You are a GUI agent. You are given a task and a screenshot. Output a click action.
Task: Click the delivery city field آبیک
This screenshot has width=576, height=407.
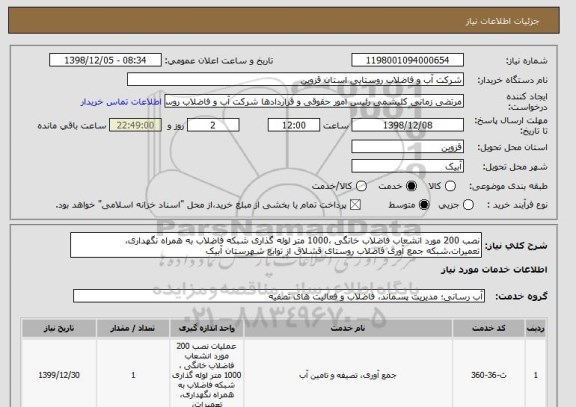point(407,166)
